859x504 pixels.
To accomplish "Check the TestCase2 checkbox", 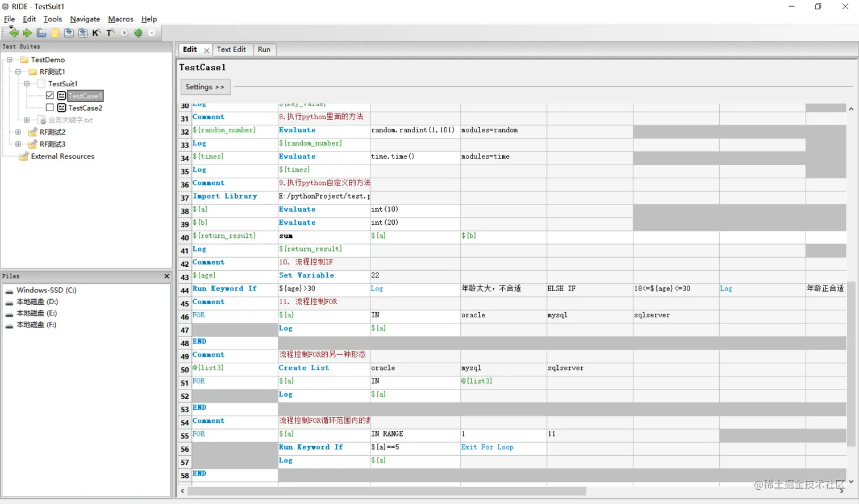I will 50,108.
